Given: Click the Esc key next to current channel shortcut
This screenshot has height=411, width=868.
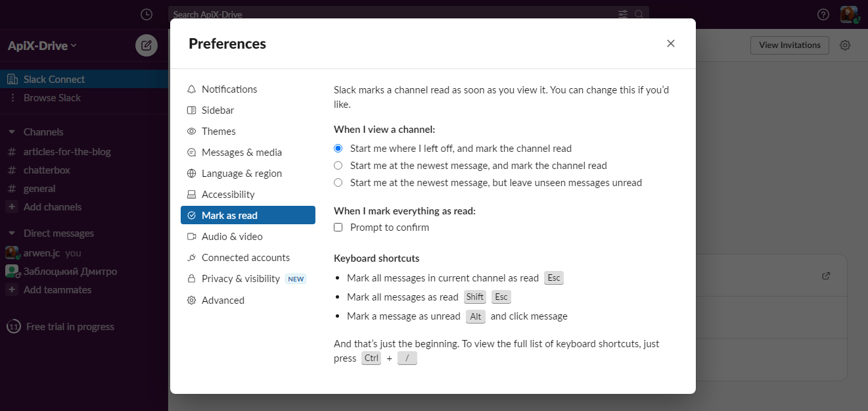Looking at the screenshot, I should pyautogui.click(x=554, y=278).
